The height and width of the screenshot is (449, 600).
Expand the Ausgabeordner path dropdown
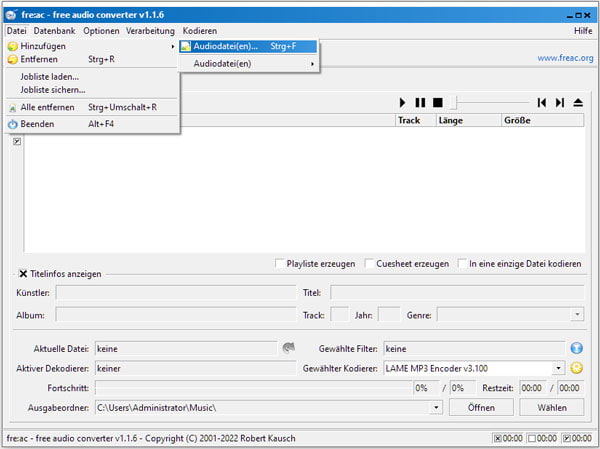coord(437,408)
